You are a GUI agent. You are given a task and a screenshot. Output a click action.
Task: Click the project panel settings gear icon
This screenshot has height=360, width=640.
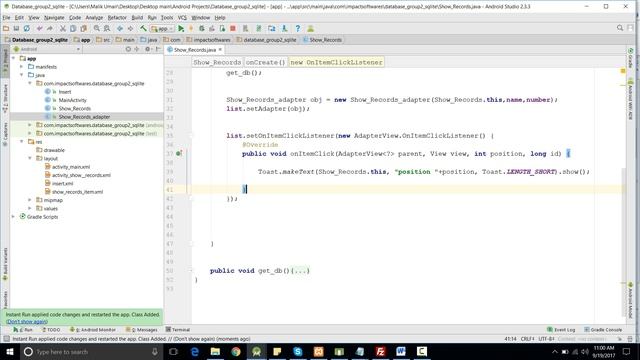[147, 49]
